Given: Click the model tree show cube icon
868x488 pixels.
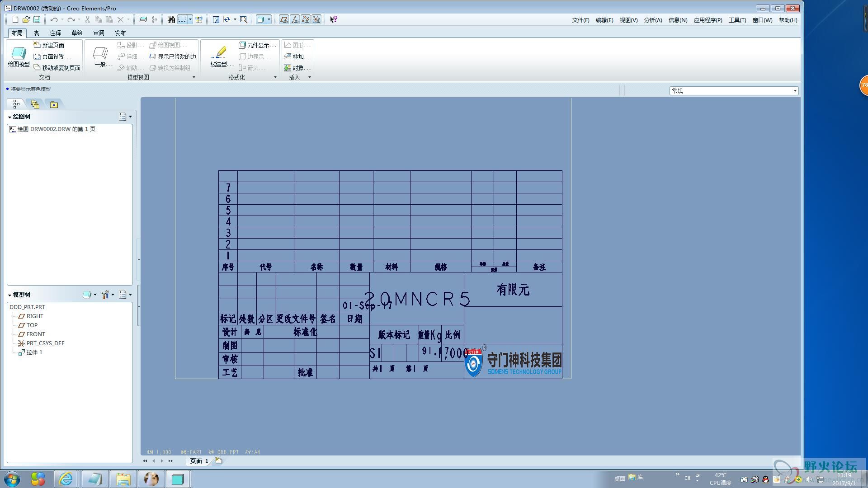Looking at the screenshot, I should pos(87,295).
